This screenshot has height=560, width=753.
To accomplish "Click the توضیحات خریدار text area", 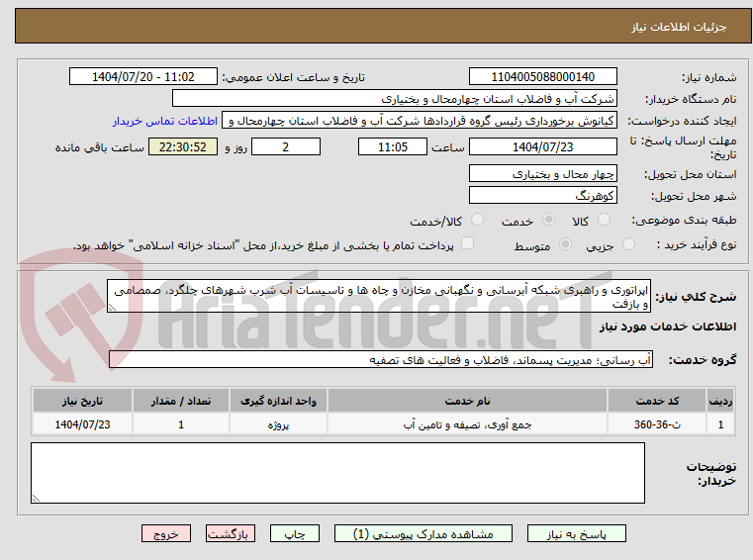I will [337, 473].
